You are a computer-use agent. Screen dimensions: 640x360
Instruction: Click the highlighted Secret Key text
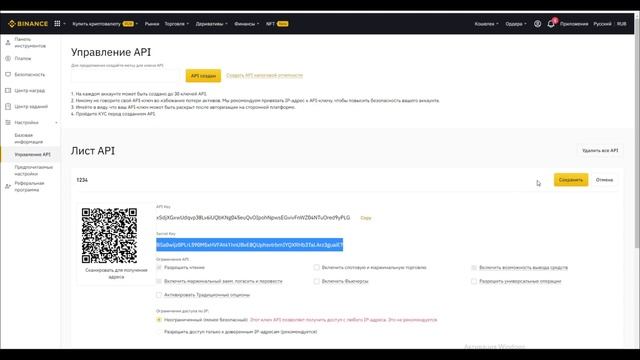(249, 244)
